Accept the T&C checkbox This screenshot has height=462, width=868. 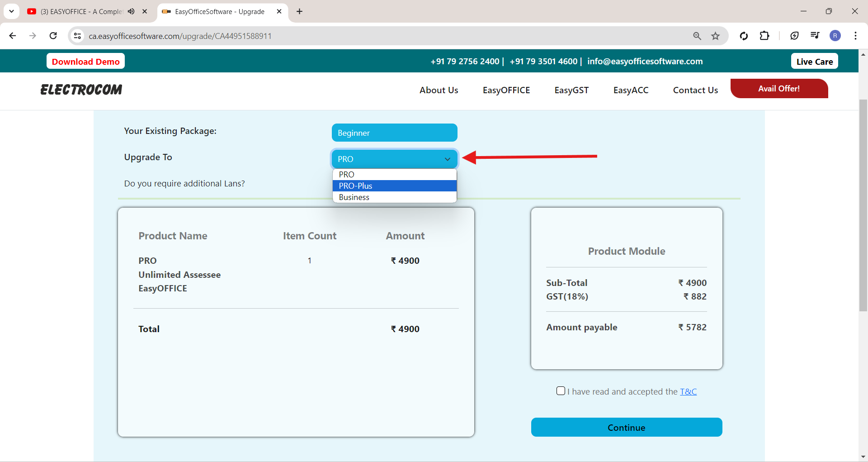click(561, 391)
